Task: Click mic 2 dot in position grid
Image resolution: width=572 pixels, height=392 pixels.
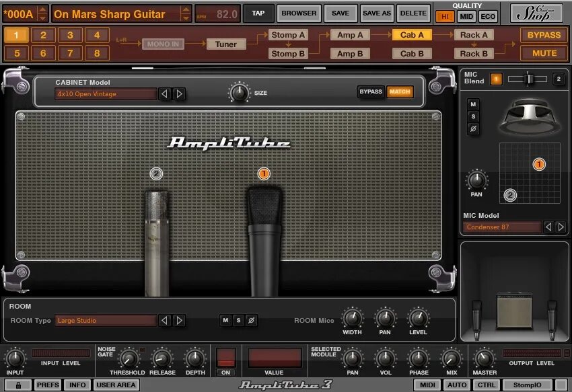Action: coord(510,196)
